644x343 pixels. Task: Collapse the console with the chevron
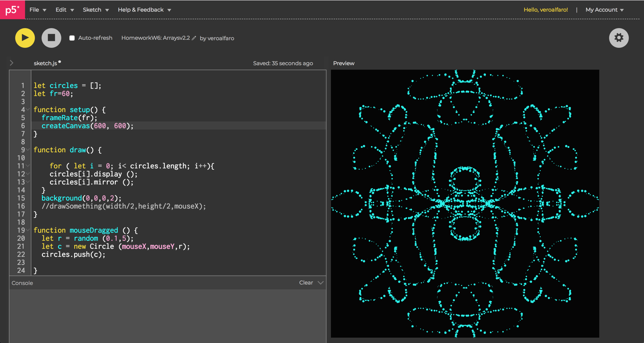pyautogui.click(x=321, y=283)
